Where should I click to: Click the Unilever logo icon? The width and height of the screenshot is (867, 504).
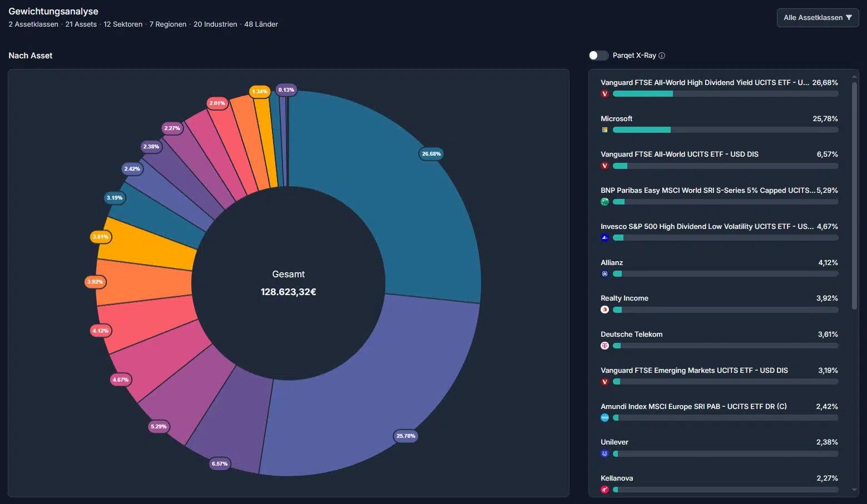[x=605, y=454]
